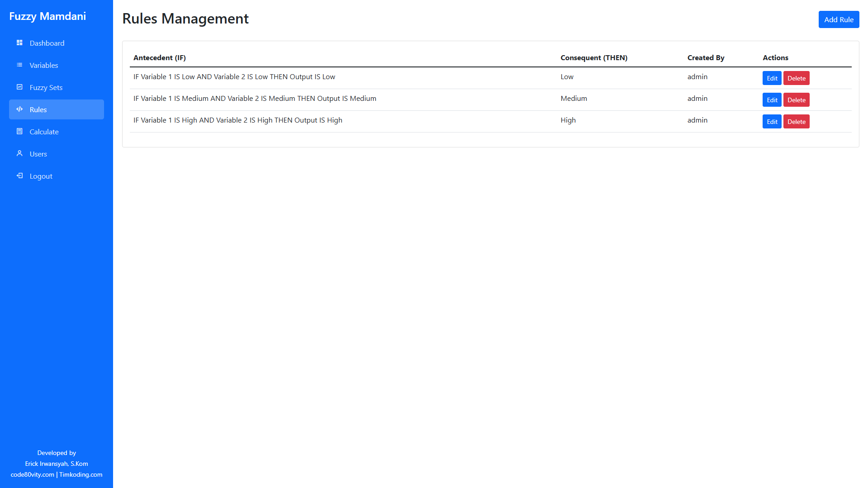868x488 pixels.
Task: Select the rule text ending 'Output IS Medium'
Action: 255,98
